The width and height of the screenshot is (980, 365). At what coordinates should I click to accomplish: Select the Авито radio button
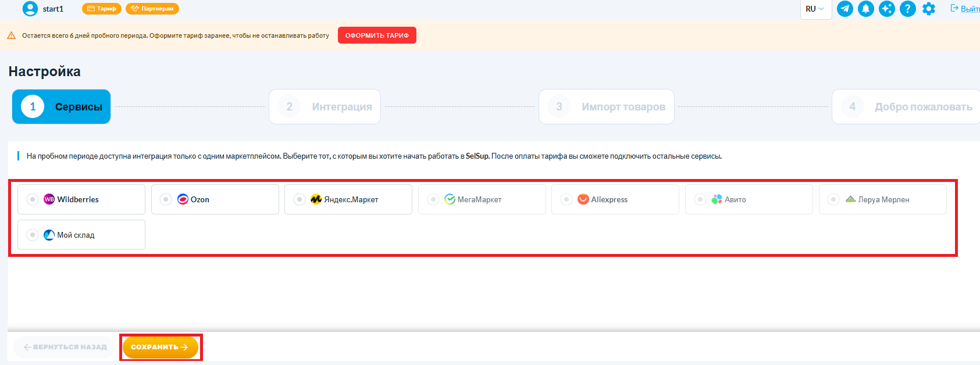(x=700, y=199)
